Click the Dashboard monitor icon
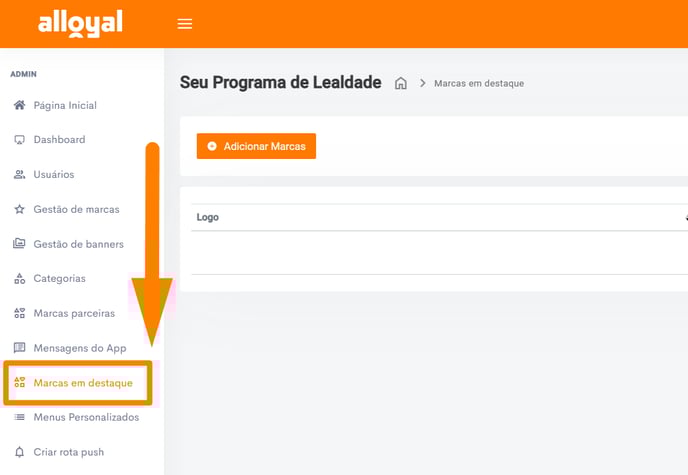The width and height of the screenshot is (688, 475). click(19, 139)
